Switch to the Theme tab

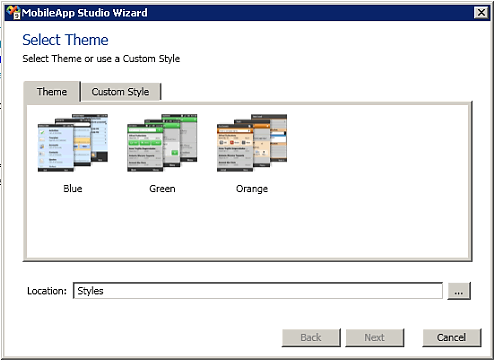[52, 91]
